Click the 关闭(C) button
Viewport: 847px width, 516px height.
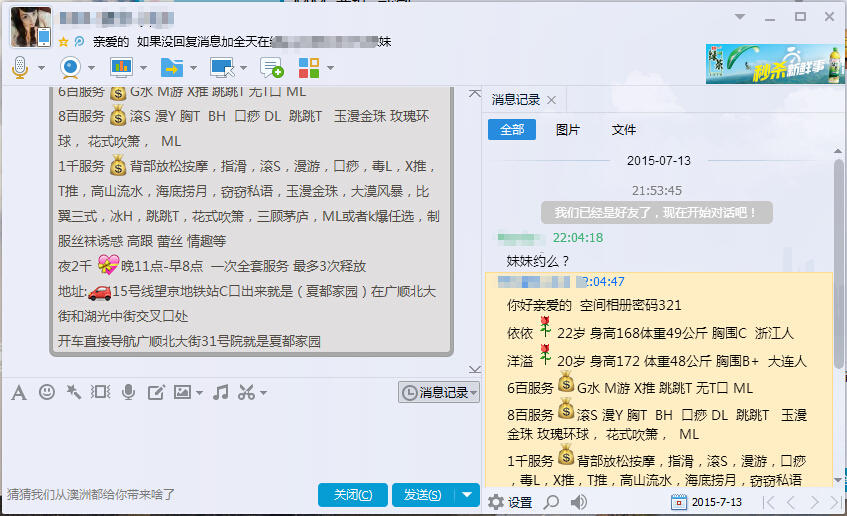pos(353,495)
